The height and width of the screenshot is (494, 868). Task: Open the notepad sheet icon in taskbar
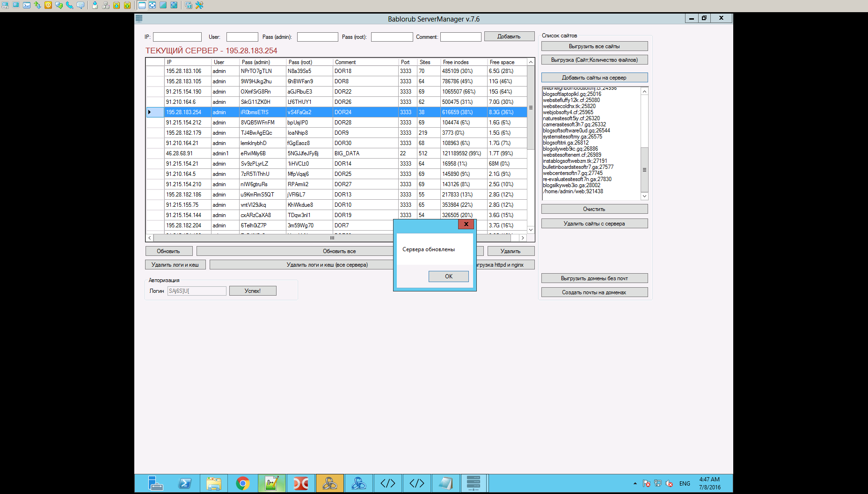click(446, 483)
